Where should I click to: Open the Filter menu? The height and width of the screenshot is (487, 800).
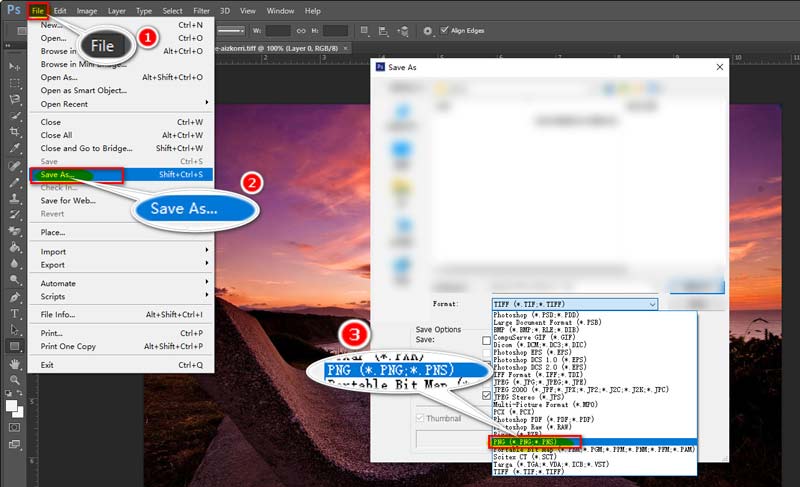[x=201, y=11]
